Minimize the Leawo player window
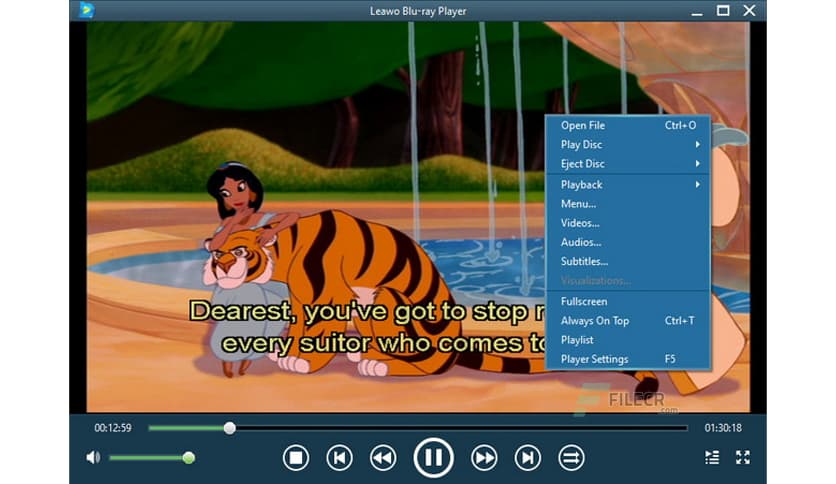836x484 pixels. click(x=696, y=11)
